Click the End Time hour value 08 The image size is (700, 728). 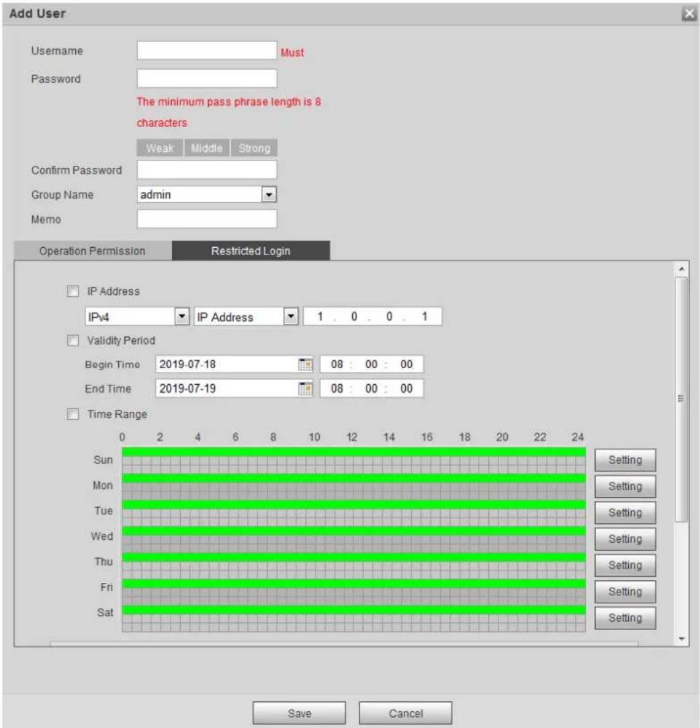(x=337, y=389)
